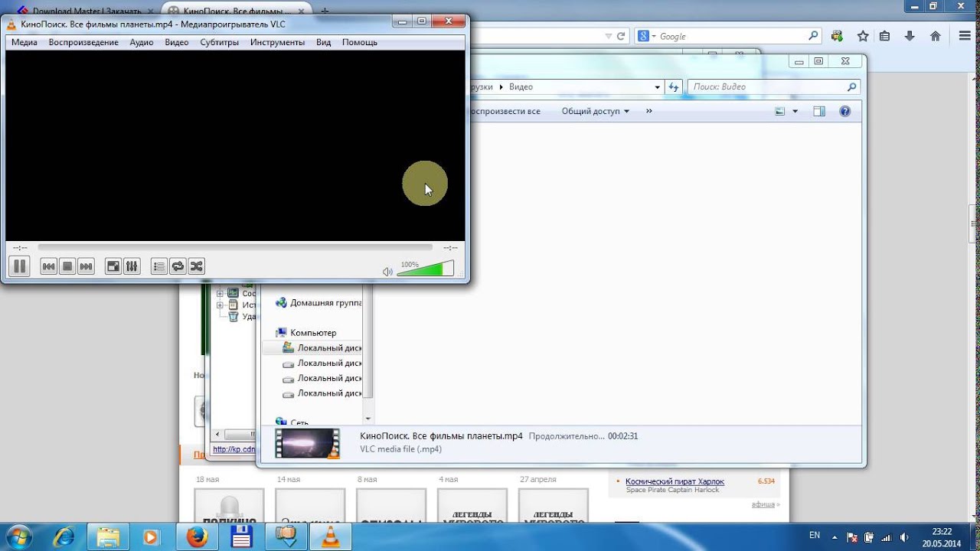This screenshot has width=980, height=551.
Task: Open the Вид menu in VLC
Action: coord(324,42)
